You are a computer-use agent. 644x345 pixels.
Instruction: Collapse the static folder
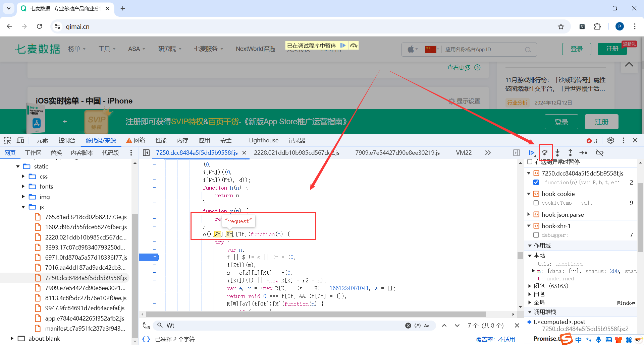pos(18,166)
